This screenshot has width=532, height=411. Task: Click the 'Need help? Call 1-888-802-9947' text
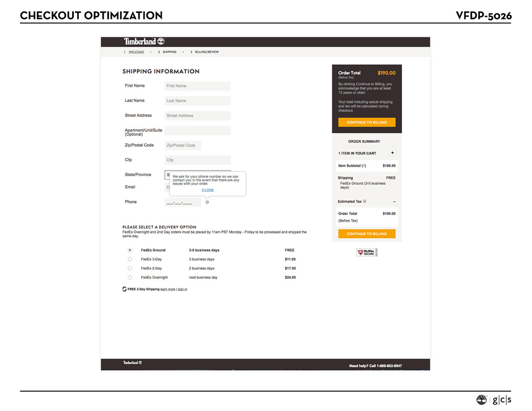375,366
